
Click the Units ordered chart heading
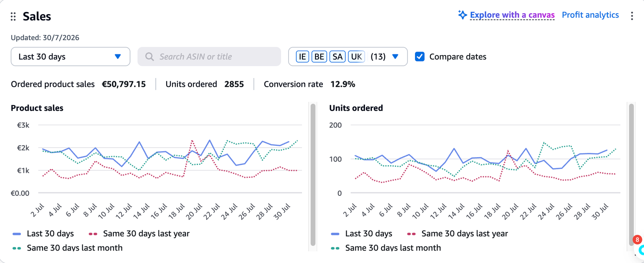pos(356,108)
